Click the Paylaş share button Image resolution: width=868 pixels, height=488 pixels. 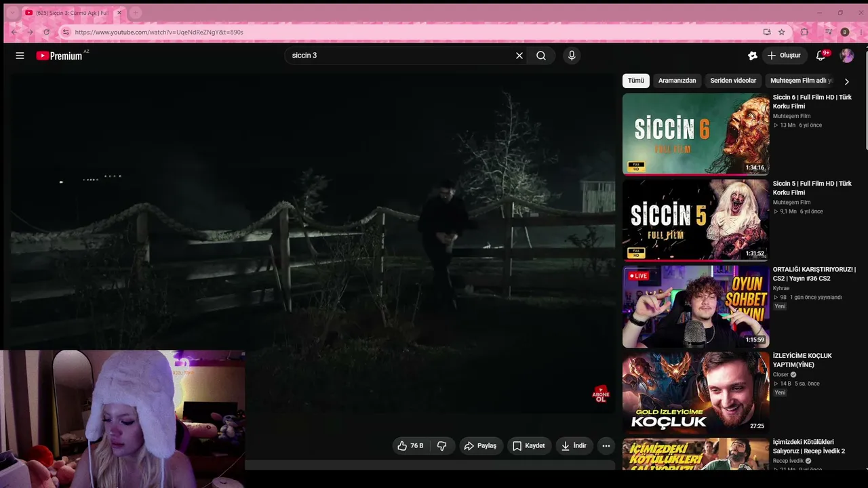(x=481, y=446)
